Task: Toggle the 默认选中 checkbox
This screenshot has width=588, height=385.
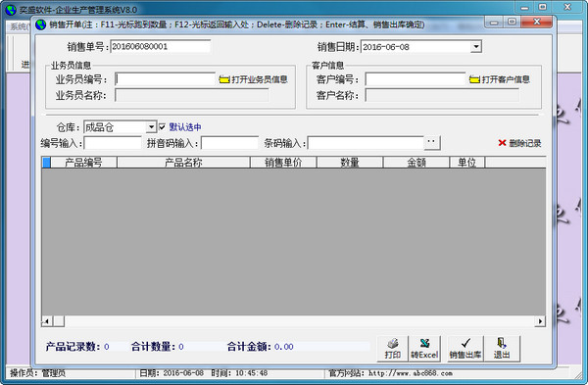Action: 162,127
